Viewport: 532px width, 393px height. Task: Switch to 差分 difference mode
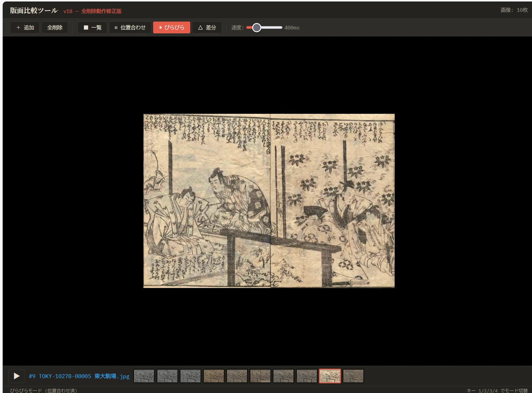coord(207,28)
